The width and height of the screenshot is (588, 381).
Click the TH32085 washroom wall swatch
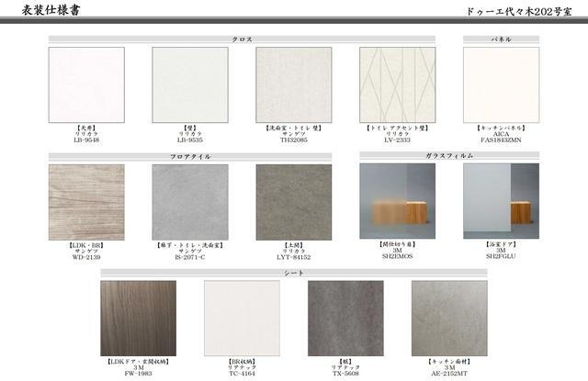294,84
